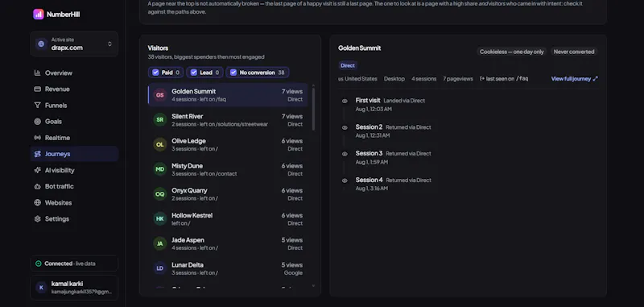Open the kamal karki account menu
Viewport: 644px width, 307px height.
(74, 288)
